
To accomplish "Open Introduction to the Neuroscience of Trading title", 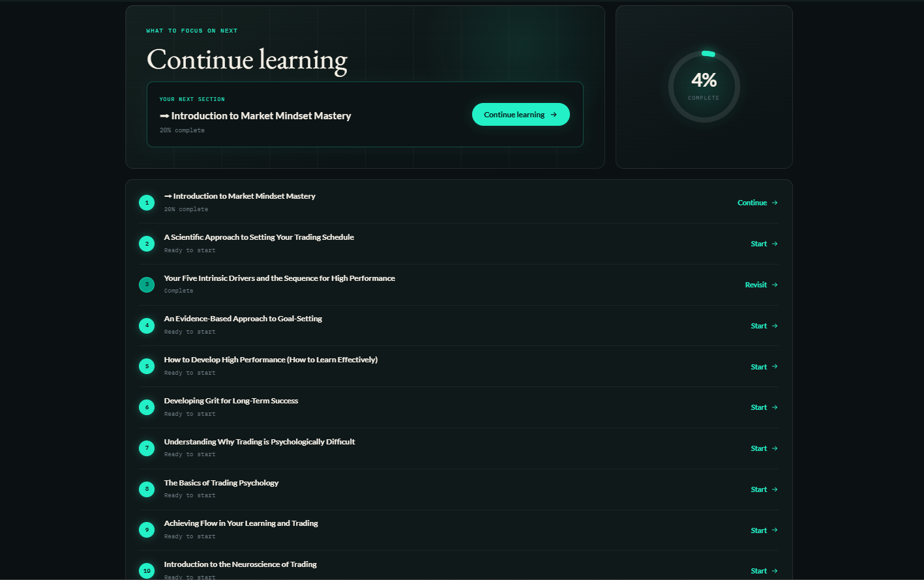I will (x=241, y=564).
